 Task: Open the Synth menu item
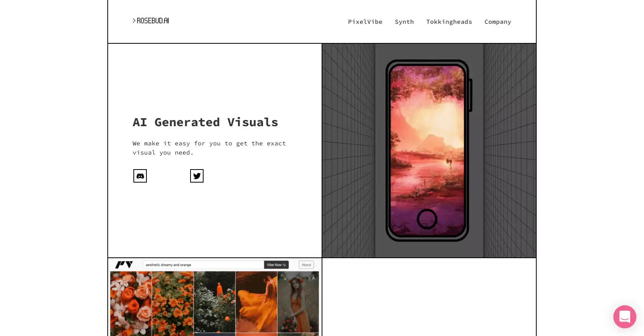(x=404, y=22)
